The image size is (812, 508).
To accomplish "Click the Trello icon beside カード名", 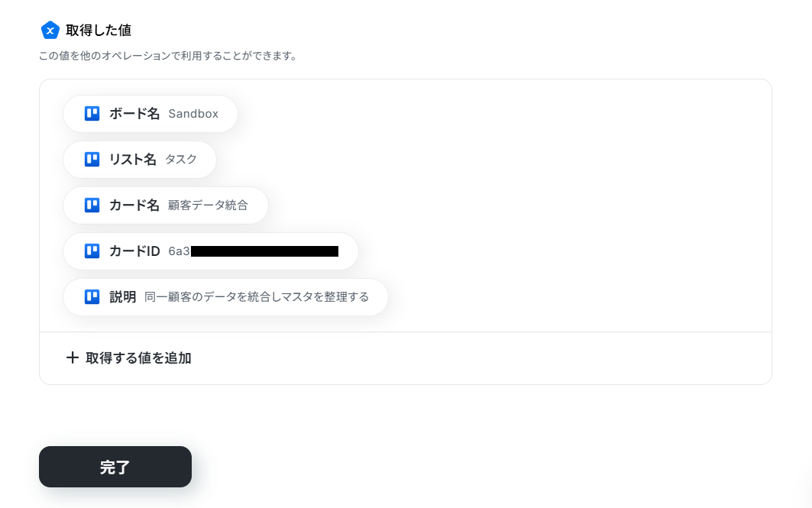I will pyautogui.click(x=92, y=205).
